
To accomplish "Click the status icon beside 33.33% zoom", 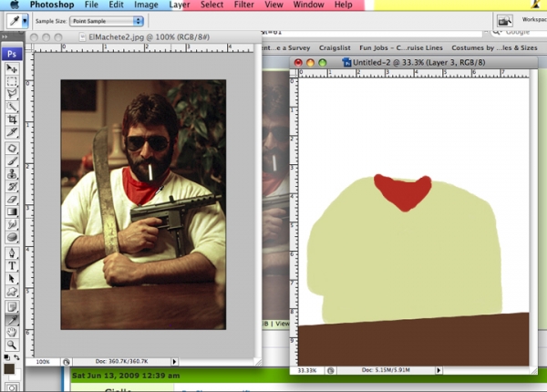I will tap(330, 370).
